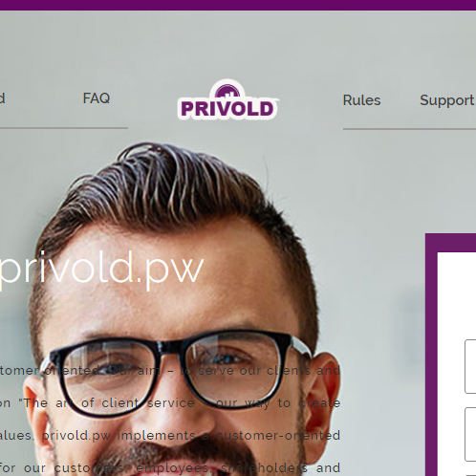Screen dimensions: 476x476
Task: Click the white form area above the inputs
Action: click(x=457, y=293)
